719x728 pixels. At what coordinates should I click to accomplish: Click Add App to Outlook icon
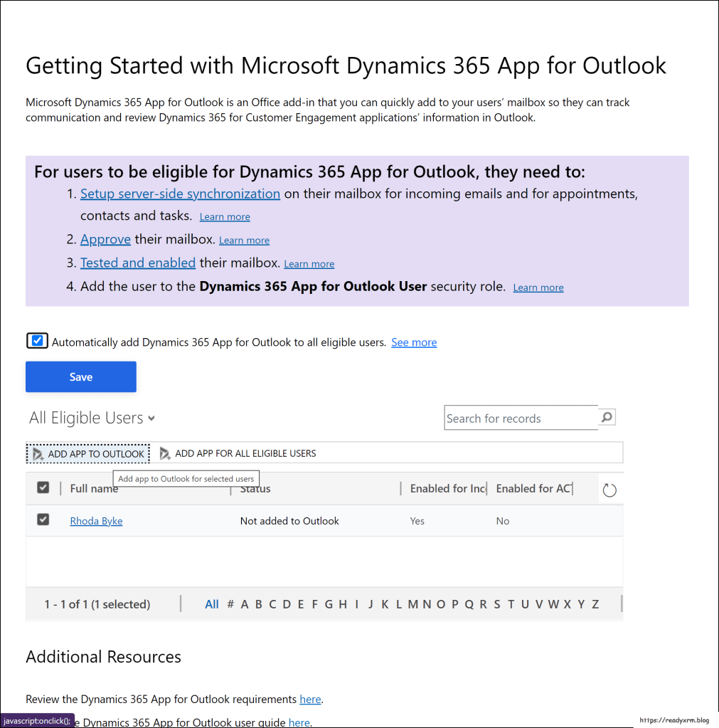(x=38, y=454)
